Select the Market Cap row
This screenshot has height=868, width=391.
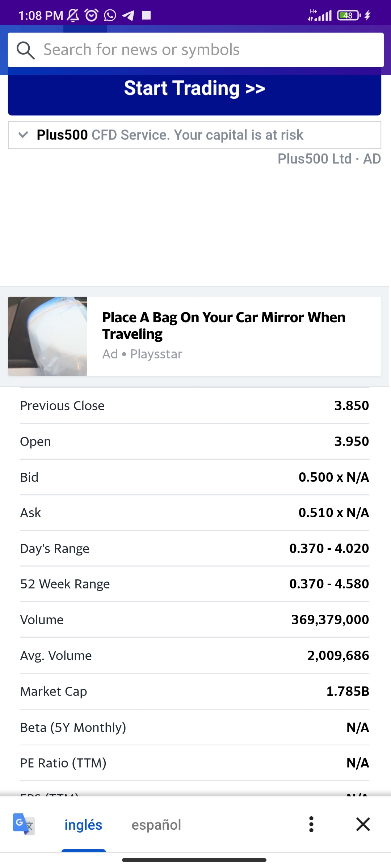(194, 691)
